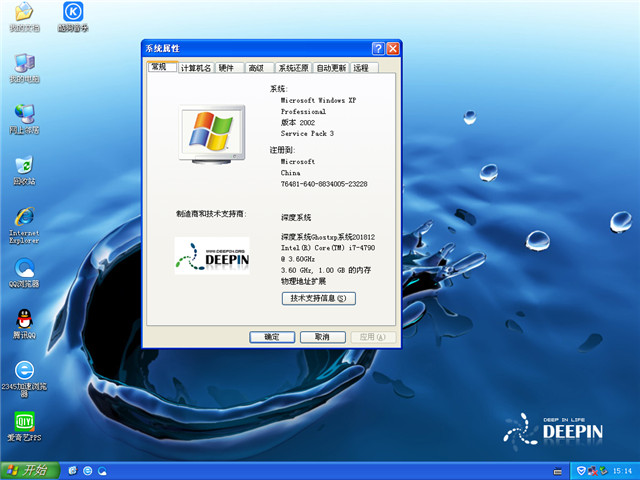
Task: Click the 系统属性 title bar text
Action: tap(162, 49)
